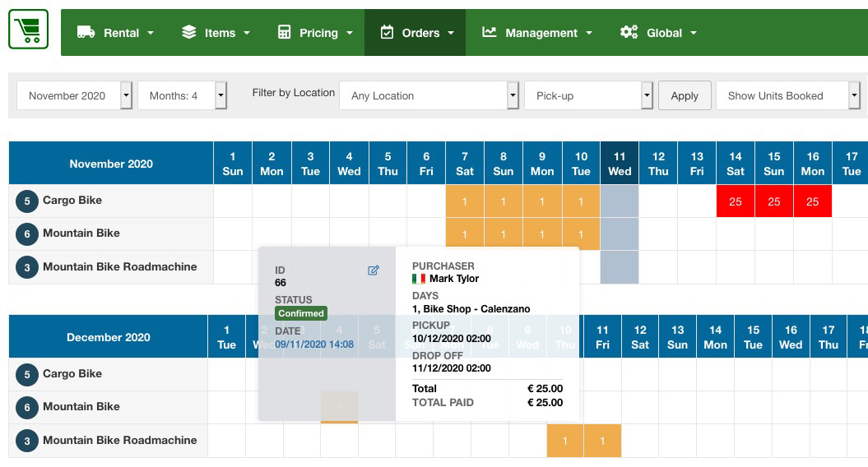Click the Items layers icon
The image size is (868, 467).
[x=189, y=33]
